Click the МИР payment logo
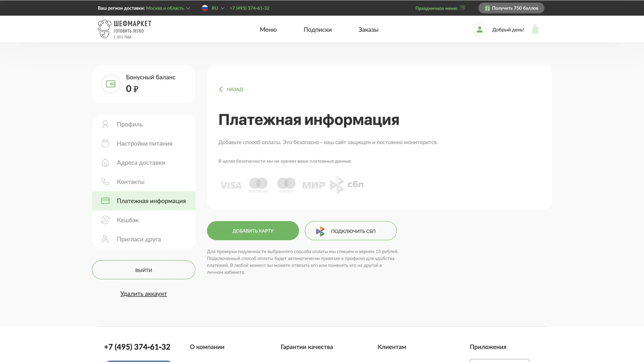 click(x=314, y=185)
